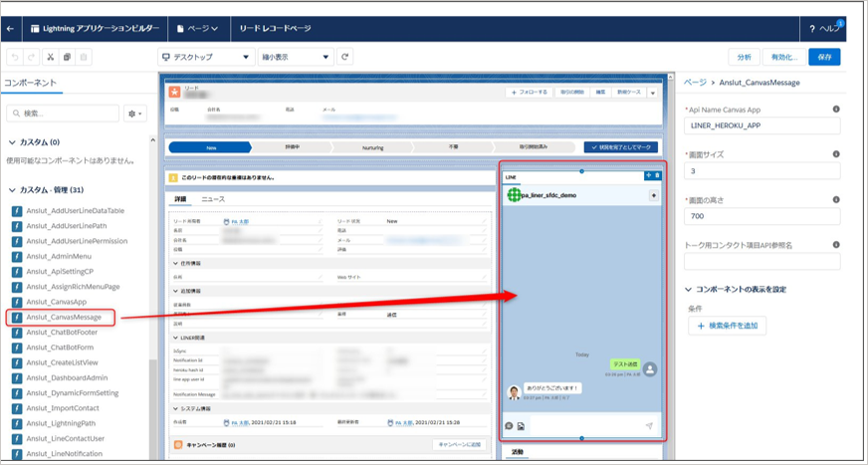Image resolution: width=868 pixels, height=465 pixels.
Task: Open the 縮小表示 zoom dropdown
Action: coord(296,57)
